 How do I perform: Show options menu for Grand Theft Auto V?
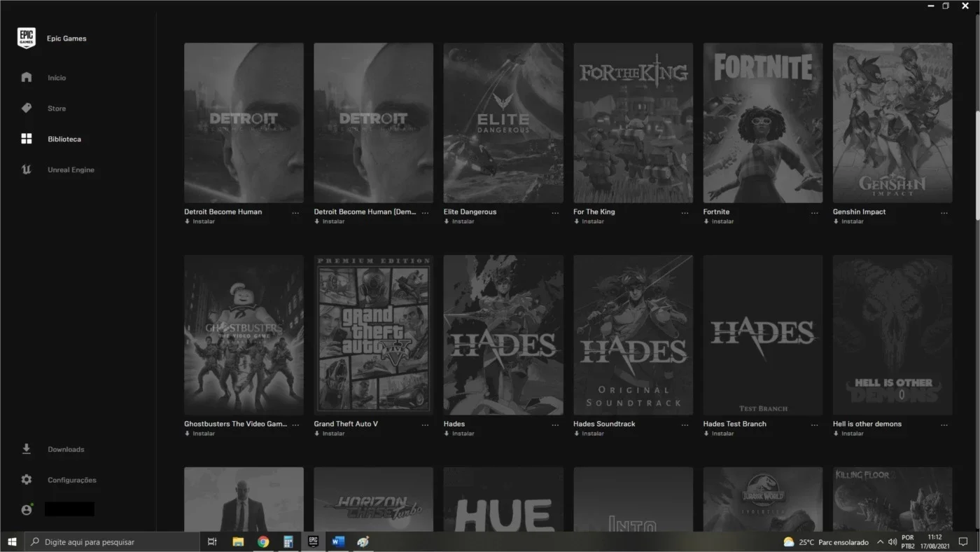425,425
